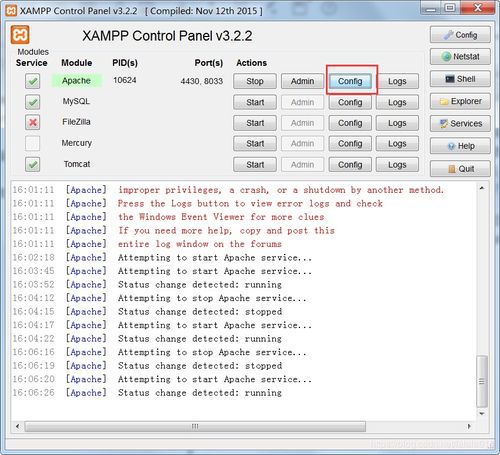Screen dimensions: 500x455
Task: Click the horizontal log scrollbar thumb
Action: pyautogui.click(x=195, y=426)
